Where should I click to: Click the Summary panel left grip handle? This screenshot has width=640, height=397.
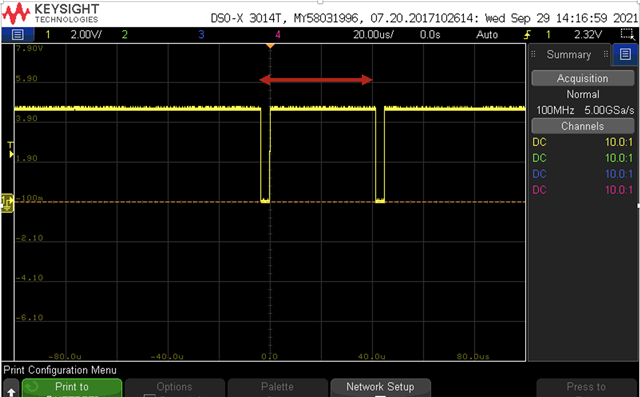(x=533, y=54)
